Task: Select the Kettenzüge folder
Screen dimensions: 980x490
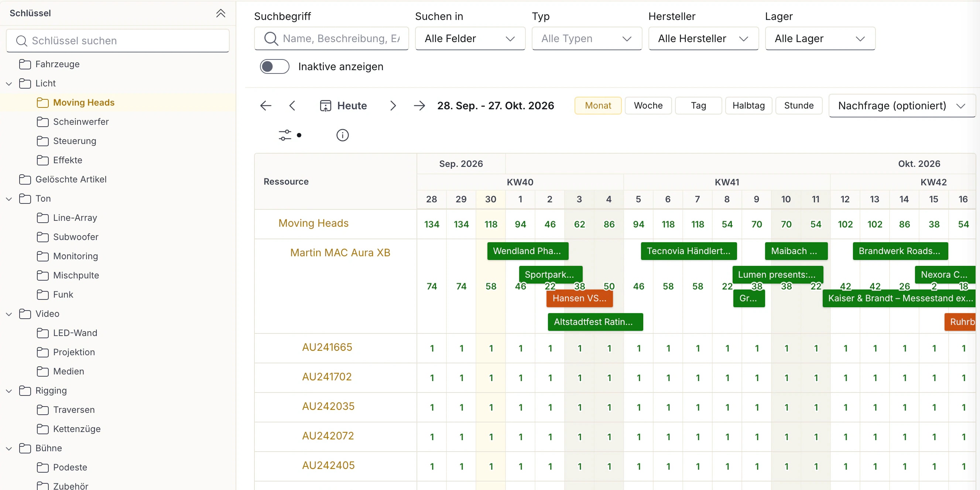Action: (69, 429)
